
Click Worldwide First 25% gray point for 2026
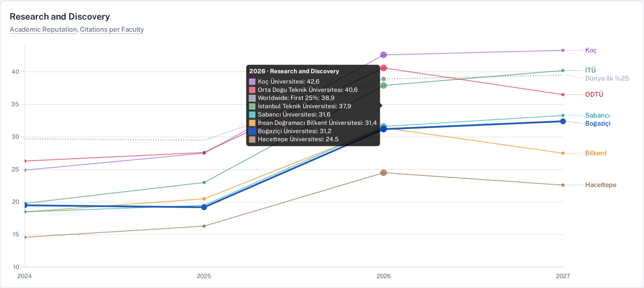tap(384, 79)
